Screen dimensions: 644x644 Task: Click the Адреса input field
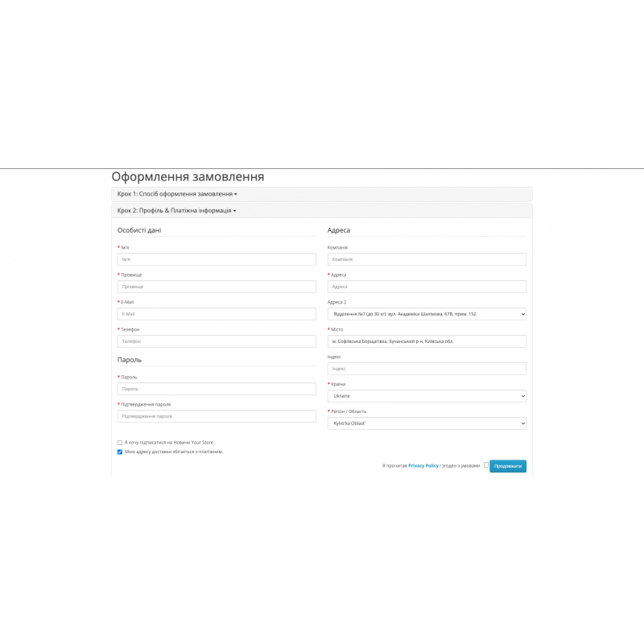coord(426,287)
